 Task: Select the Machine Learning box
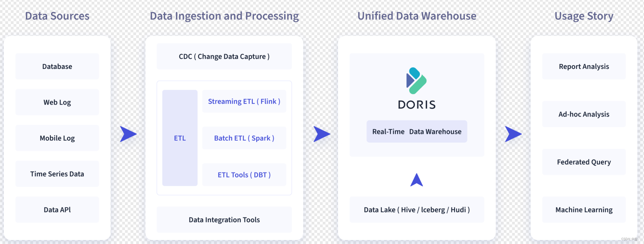pyautogui.click(x=584, y=210)
